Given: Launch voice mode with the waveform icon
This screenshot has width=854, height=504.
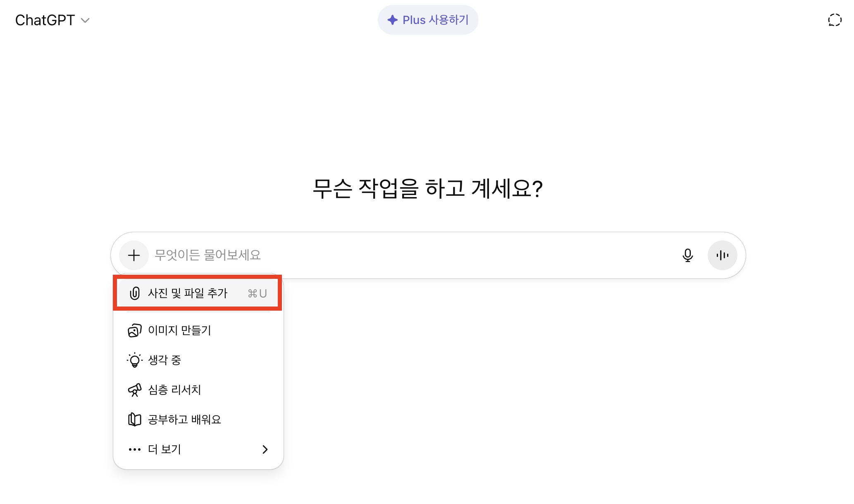Looking at the screenshot, I should point(722,255).
